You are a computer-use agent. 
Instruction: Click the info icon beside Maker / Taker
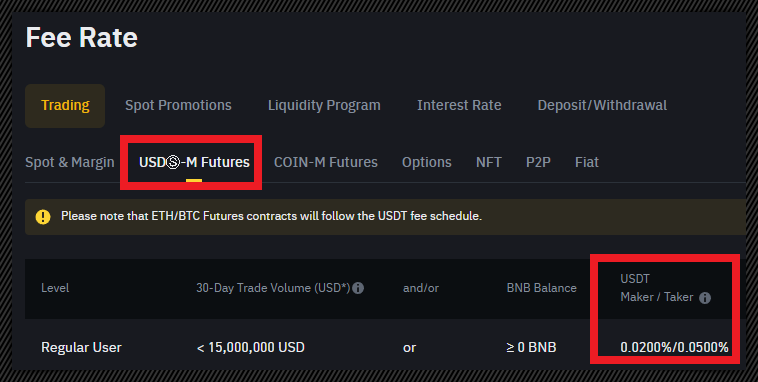705,298
